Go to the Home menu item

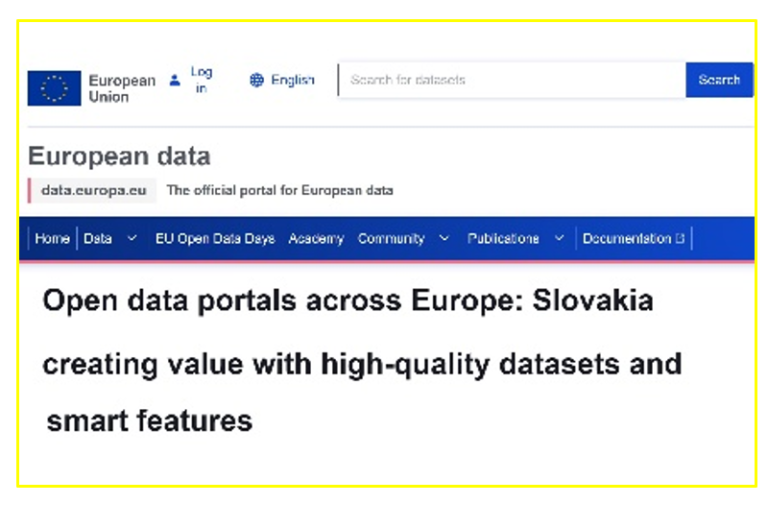pos(52,239)
